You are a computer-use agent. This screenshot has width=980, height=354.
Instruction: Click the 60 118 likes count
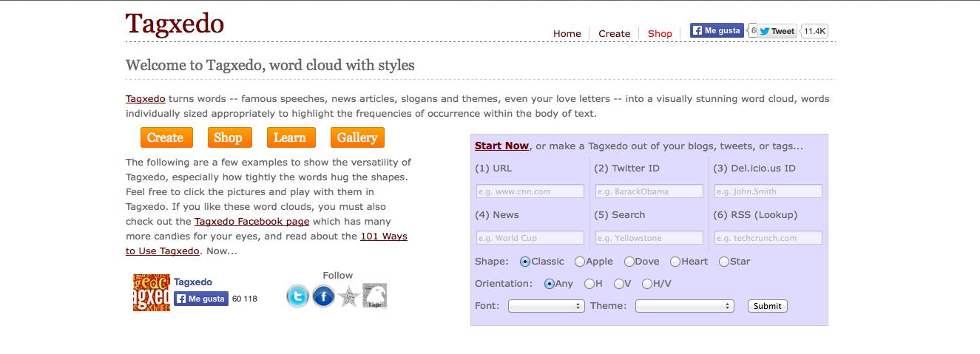[x=245, y=299]
